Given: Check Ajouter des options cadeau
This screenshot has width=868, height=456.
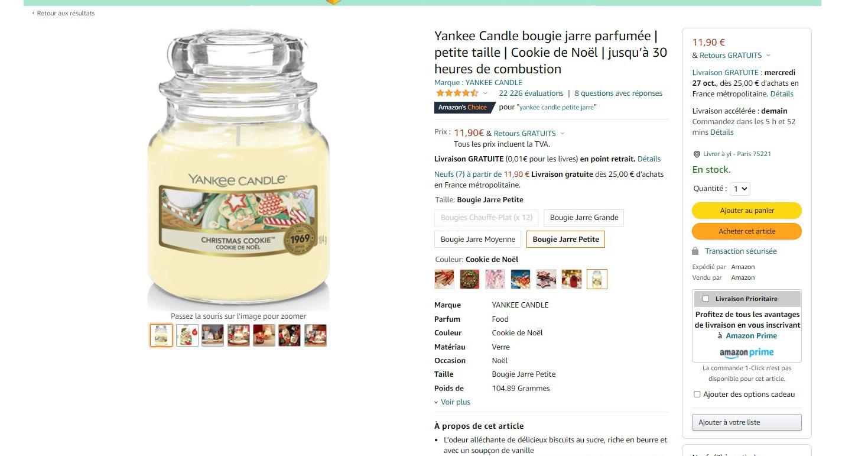Looking at the screenshot, I should point(697,394).
